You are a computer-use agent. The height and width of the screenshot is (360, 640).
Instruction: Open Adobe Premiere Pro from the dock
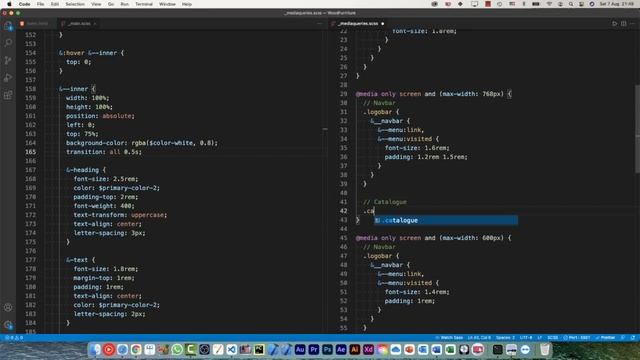pos(313,349)
